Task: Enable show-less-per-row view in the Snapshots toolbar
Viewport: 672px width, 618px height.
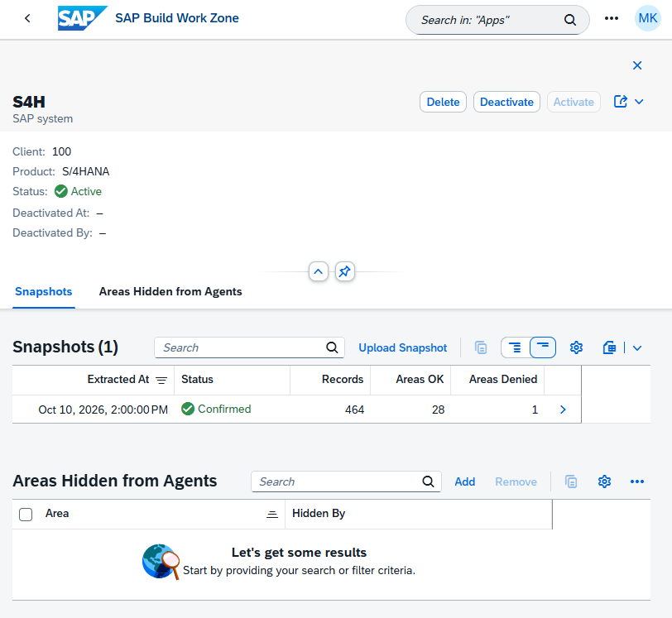Action: point(543,347)
